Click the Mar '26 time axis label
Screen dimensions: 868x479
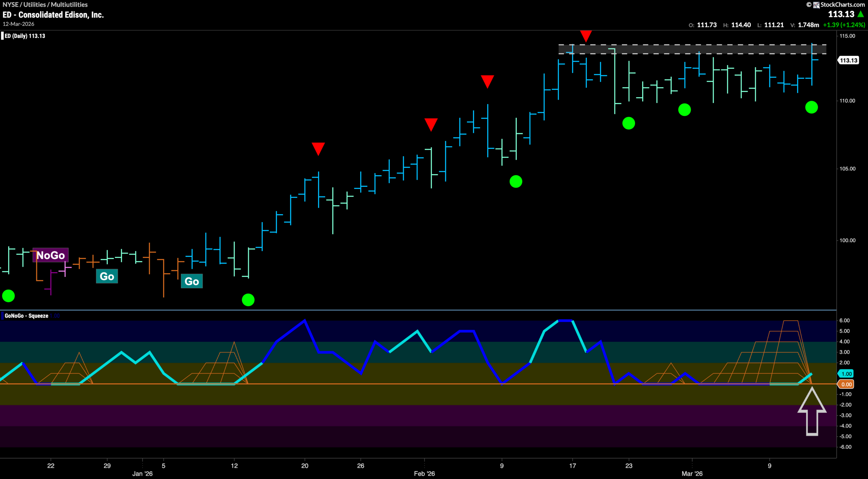tap(692, 474)
